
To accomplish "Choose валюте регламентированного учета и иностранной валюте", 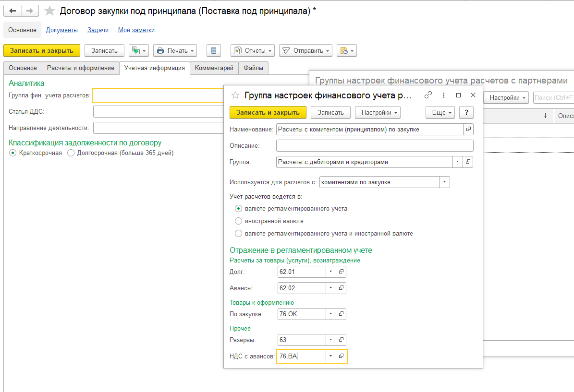I will (238, 234).
